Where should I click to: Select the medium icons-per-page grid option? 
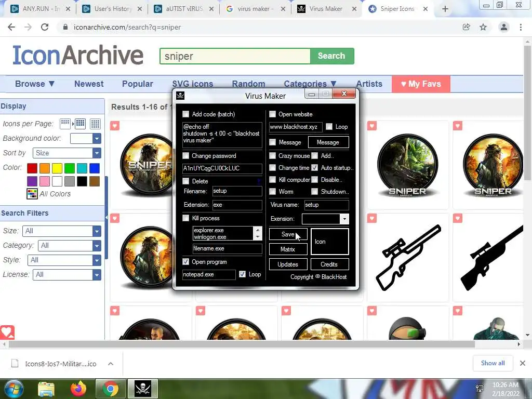click(x=81, y=124)
